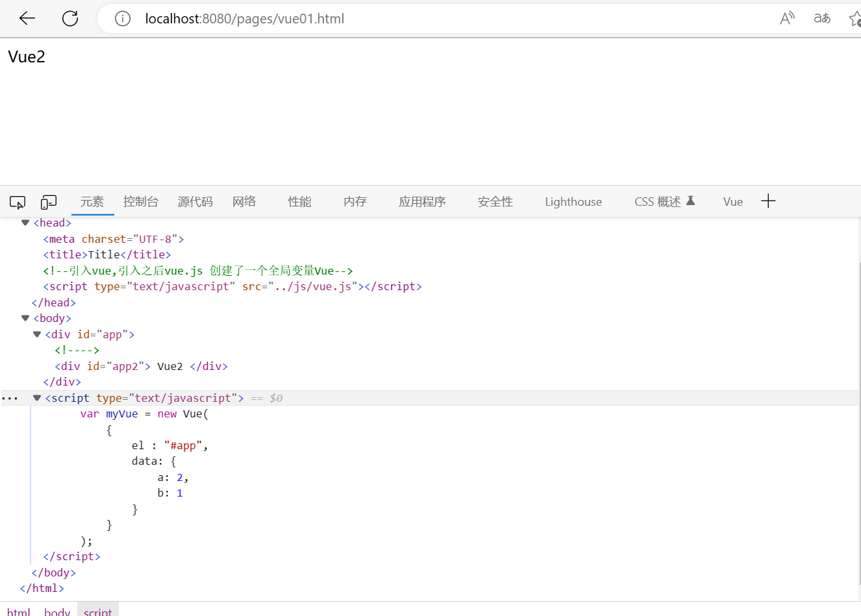Open the 应用程序 tab

point(422,202)
